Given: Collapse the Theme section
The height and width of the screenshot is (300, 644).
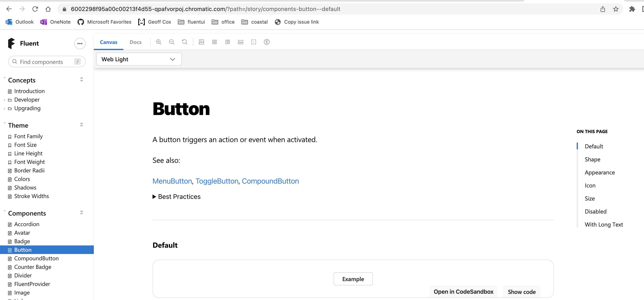Looking at the screenshot, I should 82,125.
